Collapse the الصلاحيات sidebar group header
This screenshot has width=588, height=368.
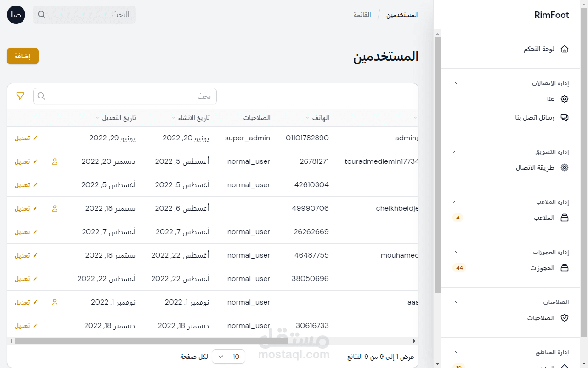pyautogui.click(x=455, y=302)
